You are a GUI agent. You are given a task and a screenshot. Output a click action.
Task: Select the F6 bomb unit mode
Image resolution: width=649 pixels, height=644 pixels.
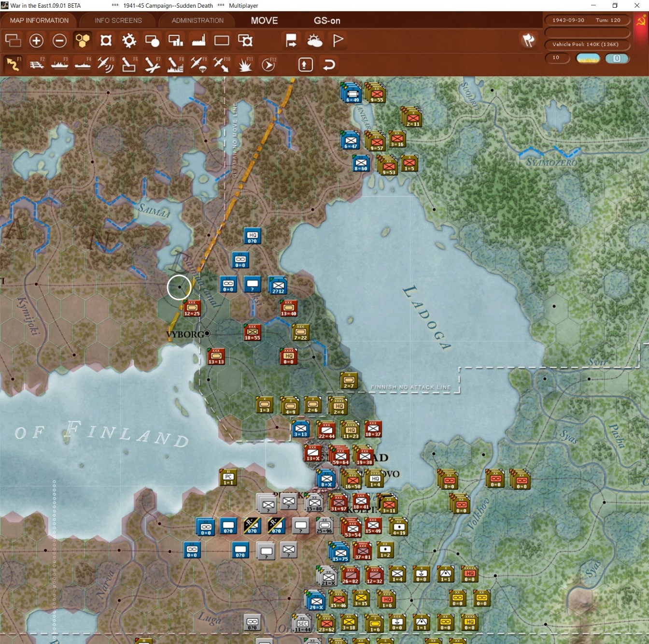[129, 64]
